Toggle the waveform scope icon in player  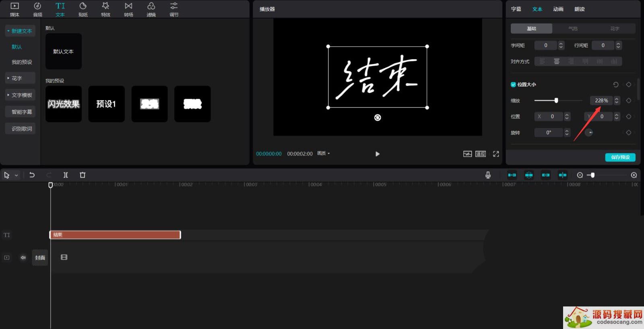click(467, 154)
